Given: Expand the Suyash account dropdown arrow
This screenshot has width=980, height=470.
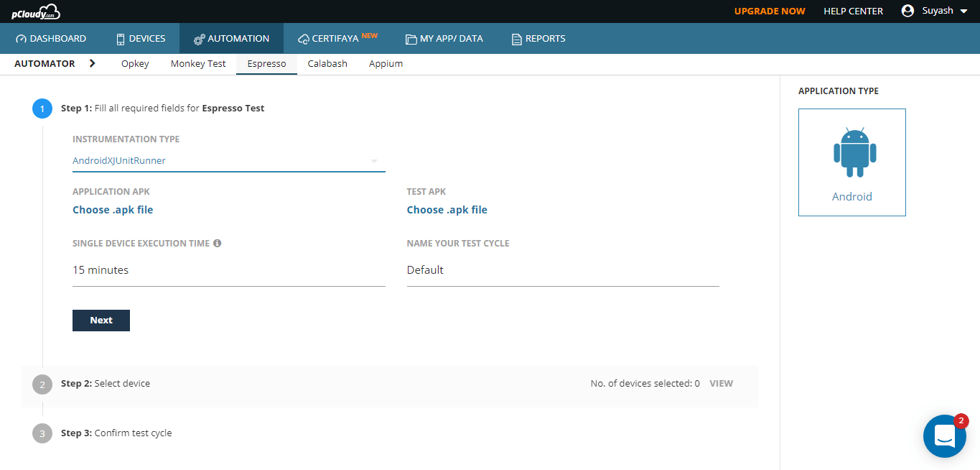Looking at the screenshot, I should 963,11.
